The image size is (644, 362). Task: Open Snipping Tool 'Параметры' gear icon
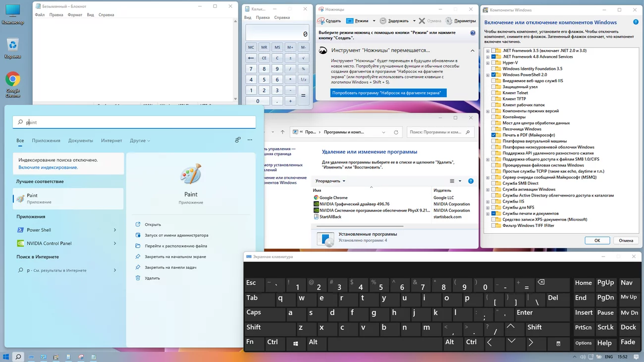pos(449,21)
